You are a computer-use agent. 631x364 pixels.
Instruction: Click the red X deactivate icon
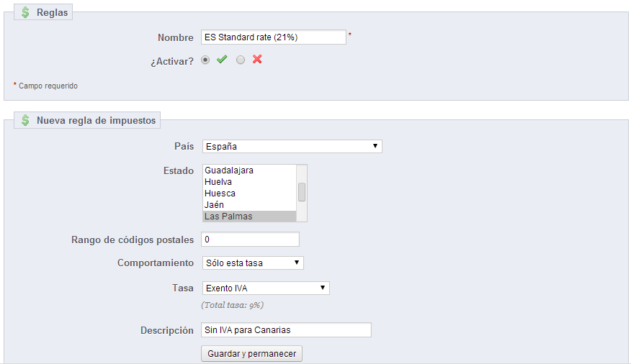257,60
